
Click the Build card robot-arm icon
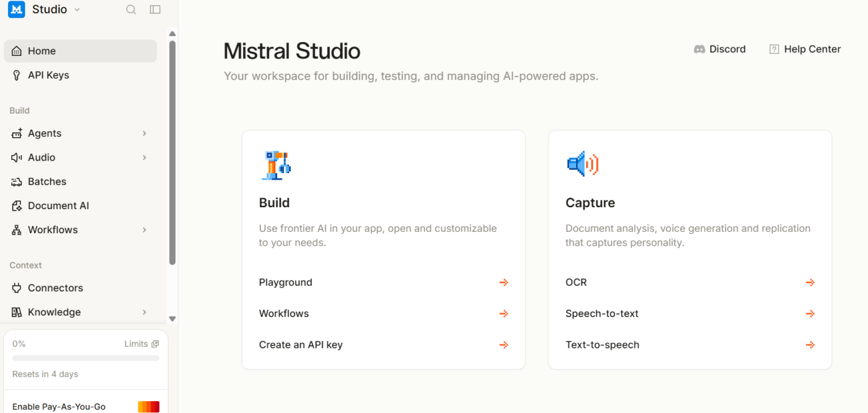(x=275, y=165)
